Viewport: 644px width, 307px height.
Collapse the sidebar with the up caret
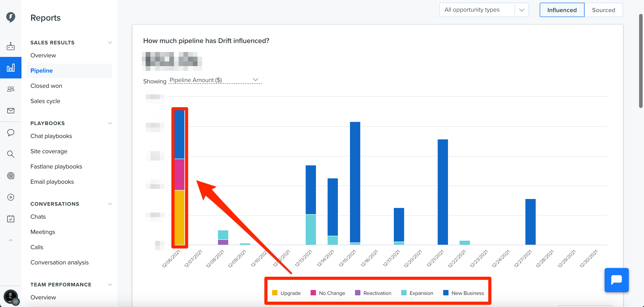(x=11, y=240)
